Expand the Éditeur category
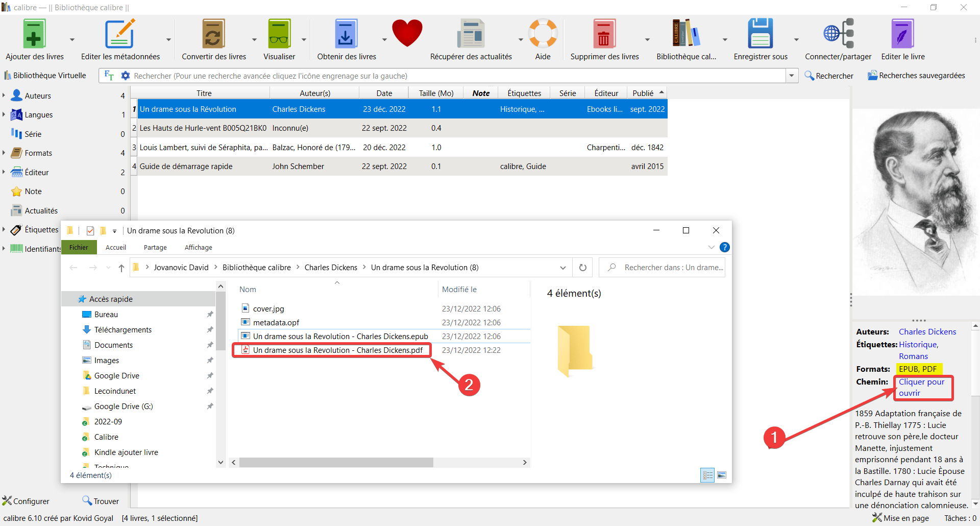 (x=4, y=172)
